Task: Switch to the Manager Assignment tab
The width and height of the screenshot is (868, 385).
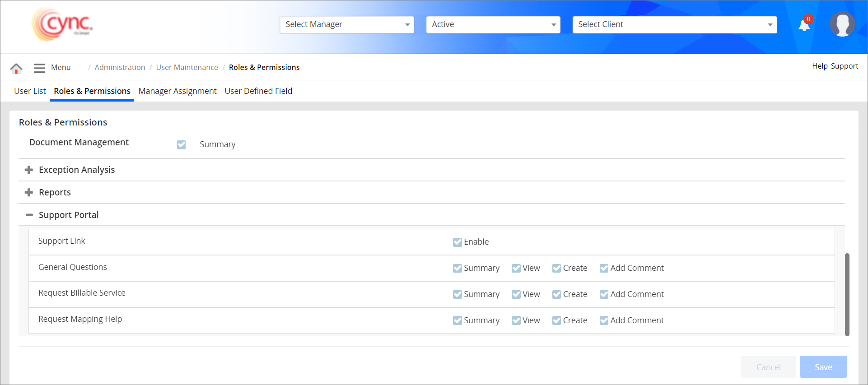Action: [177, 91]
